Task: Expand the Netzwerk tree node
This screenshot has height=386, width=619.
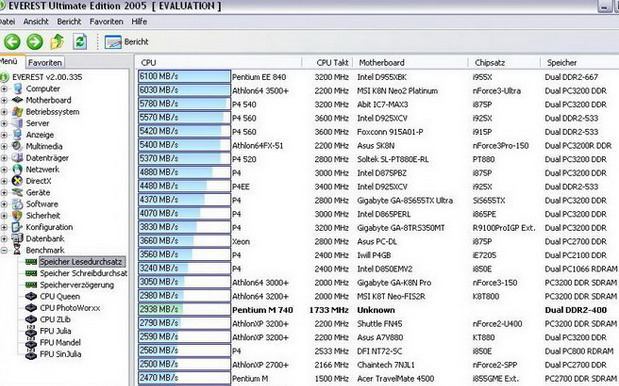Action: click(x=4, y=169)
